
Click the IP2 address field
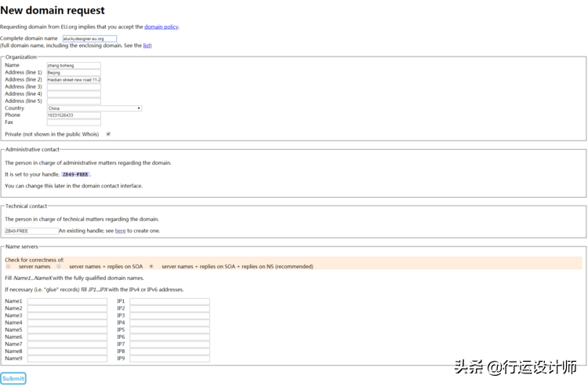[170, 308]
